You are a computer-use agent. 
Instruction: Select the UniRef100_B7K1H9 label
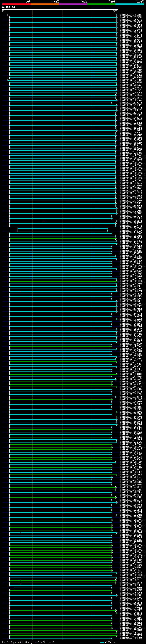131,631
